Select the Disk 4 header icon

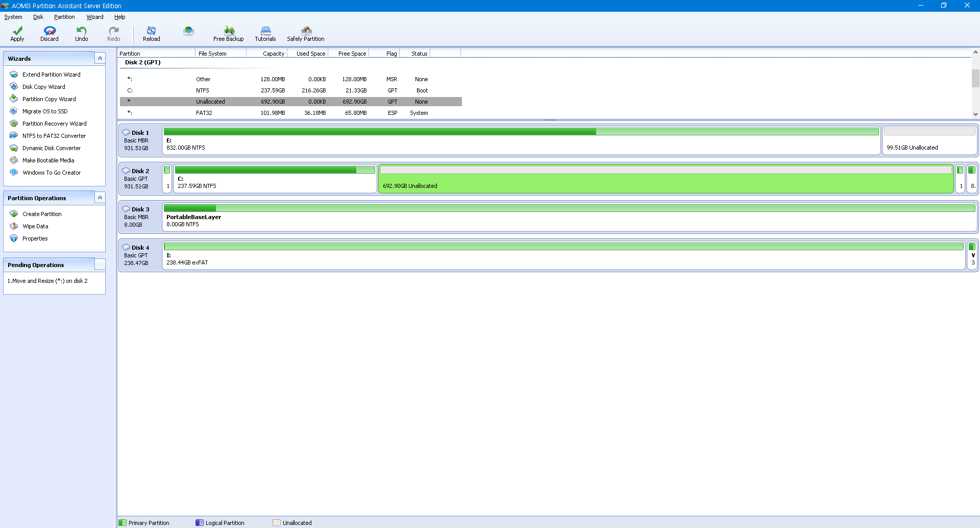point(126,247)
